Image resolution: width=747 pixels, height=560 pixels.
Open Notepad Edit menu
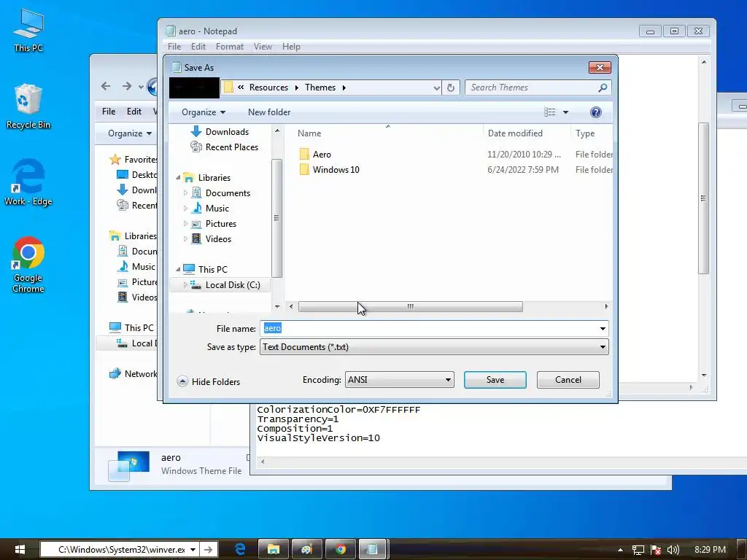tap(198, 47)
